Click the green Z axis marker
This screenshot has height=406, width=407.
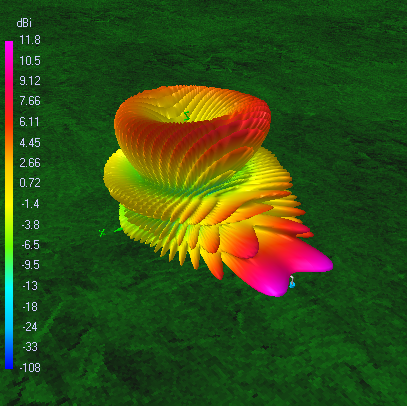pos(187,116)
